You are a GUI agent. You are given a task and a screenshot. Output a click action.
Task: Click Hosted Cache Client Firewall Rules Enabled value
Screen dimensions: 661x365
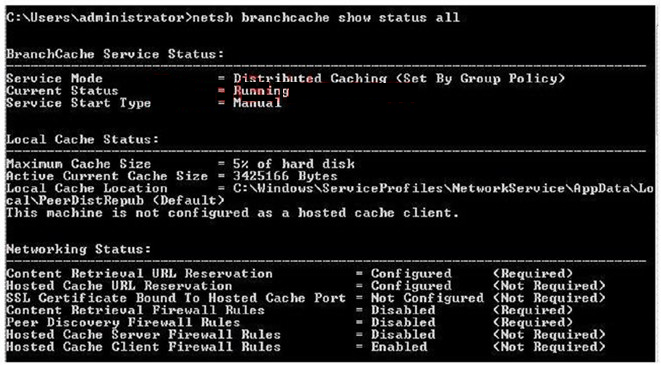pyautogui.click(x=399, y=347)
